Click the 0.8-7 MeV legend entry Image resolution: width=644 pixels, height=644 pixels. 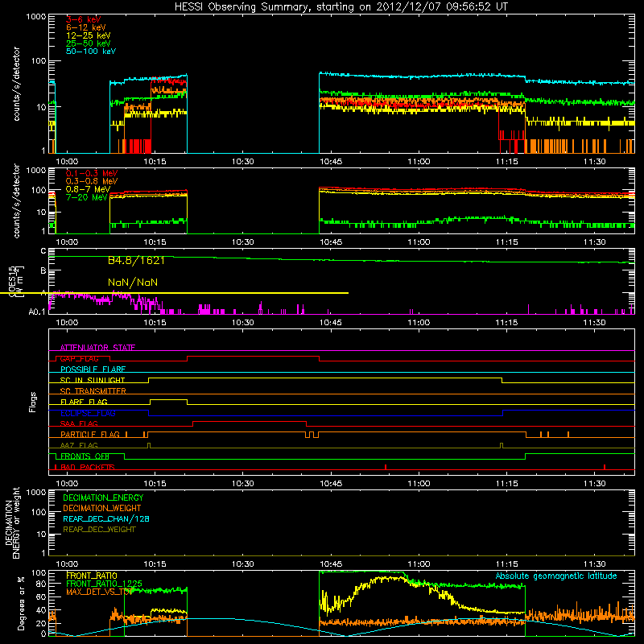(x=88, y=189)
